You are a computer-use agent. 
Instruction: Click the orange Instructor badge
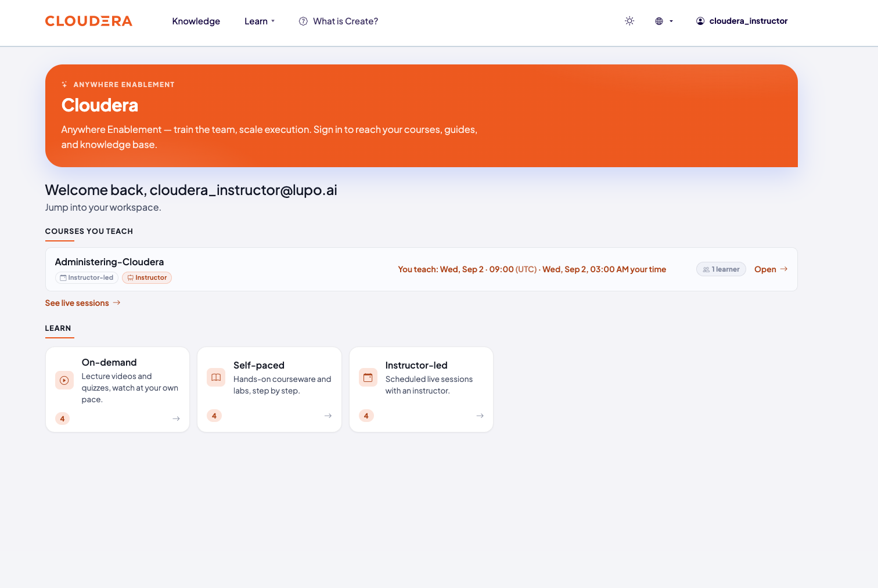click(x=147, y=277)
